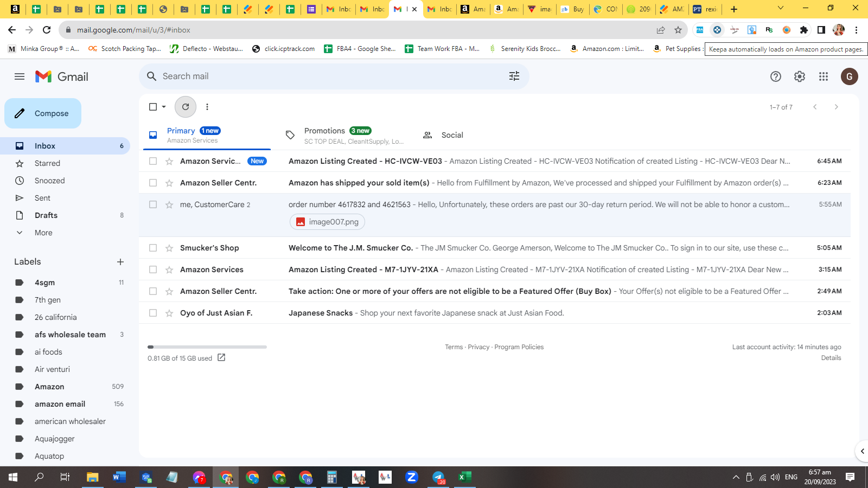
Task: Switch to the Primary tab
Action: pos(207,135)
